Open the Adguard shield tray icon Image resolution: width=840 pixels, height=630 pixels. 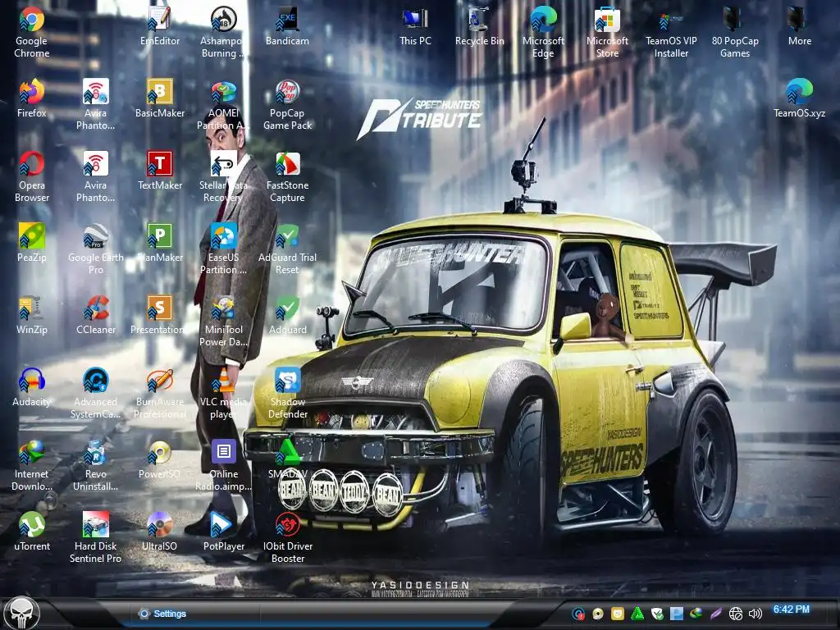click(x=657, y=614)
